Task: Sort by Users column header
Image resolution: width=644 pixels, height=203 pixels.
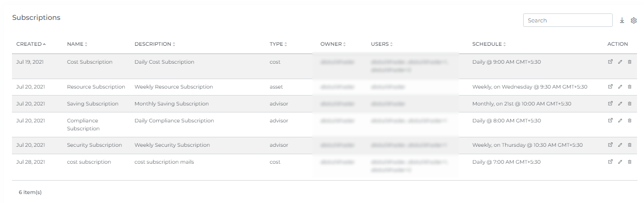Action: (381, 44)
